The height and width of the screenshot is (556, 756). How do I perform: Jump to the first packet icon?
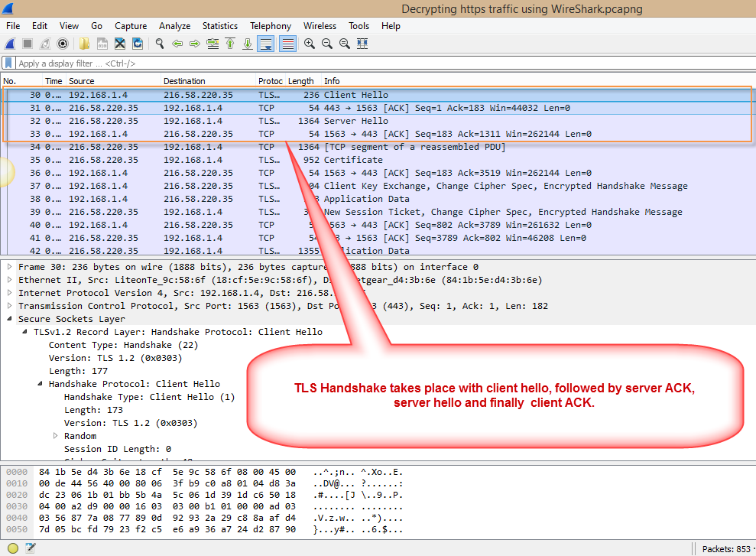(230, 44)
